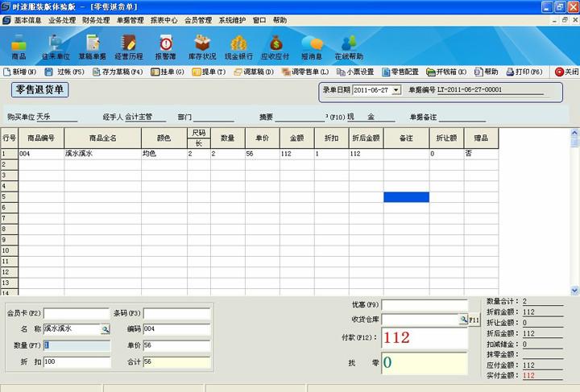580x392 pixels.
Task: Click the 零售配置 retail config button
Action: [x=400, y=72]
